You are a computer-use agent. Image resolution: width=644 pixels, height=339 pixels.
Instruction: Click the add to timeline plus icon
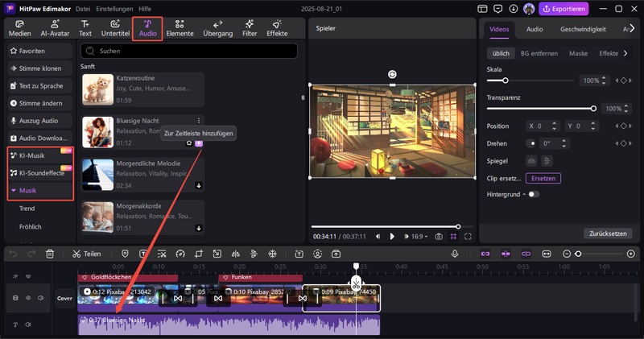click(x=199, y=143)
